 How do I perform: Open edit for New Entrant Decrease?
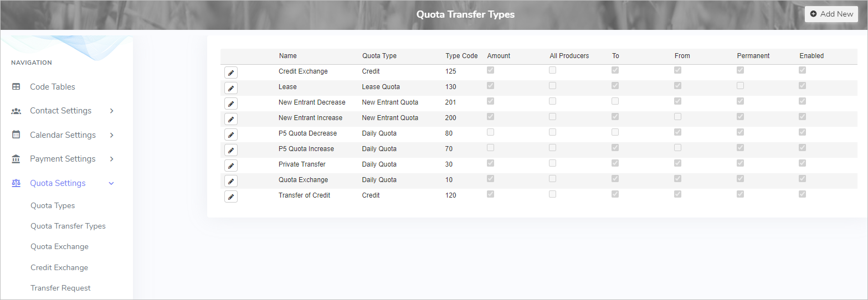(x=231, y=104)
